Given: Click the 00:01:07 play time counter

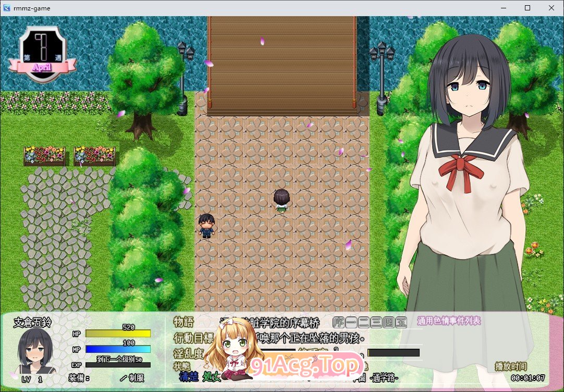Looking at the screenshot, I should click(528, 378).
